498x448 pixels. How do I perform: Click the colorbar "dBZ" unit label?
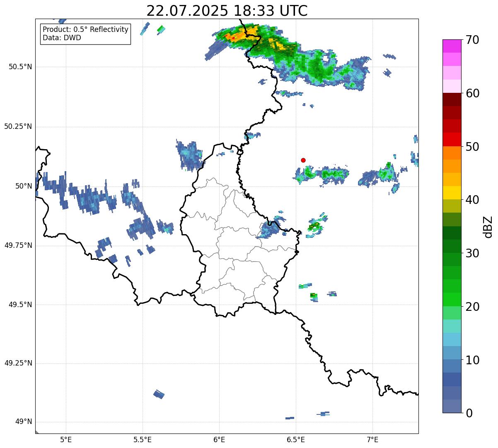point(488,227)
